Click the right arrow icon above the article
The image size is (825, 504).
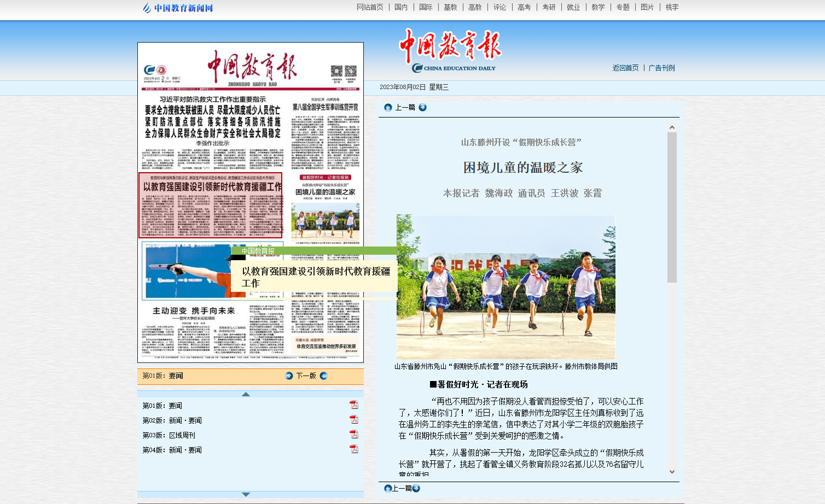(422, 107)
